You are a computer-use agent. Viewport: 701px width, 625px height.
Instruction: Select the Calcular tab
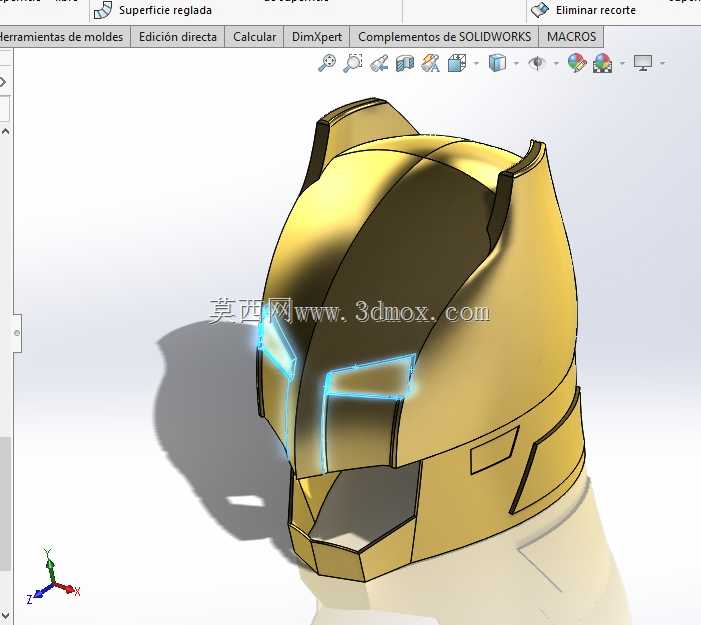254,37
